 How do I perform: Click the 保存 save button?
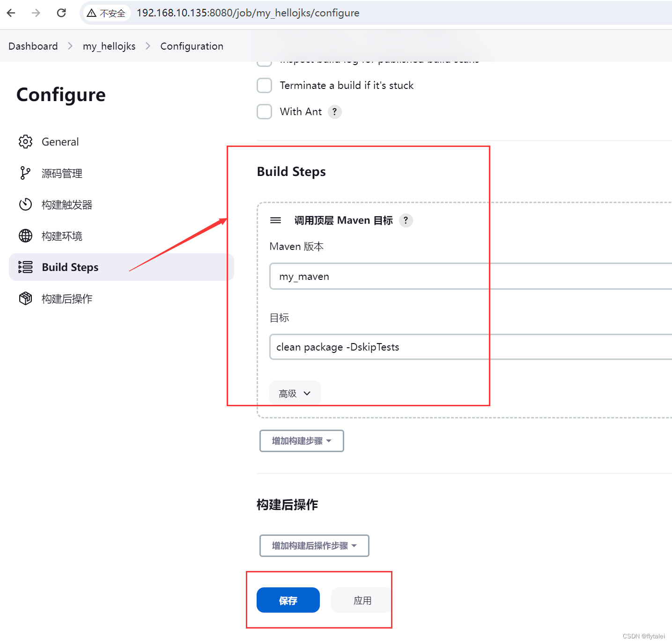(x=288, y=600)
